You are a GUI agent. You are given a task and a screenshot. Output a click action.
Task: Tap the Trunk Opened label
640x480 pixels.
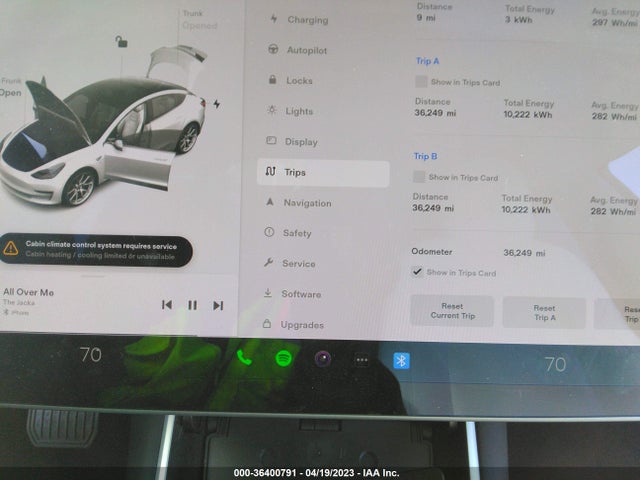[x=200, y=20]
